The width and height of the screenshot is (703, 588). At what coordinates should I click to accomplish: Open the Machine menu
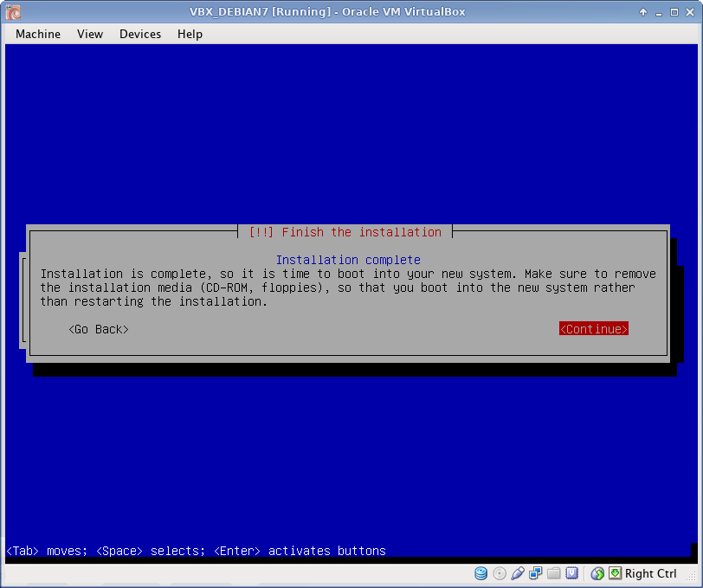click(x=38, y=34)
